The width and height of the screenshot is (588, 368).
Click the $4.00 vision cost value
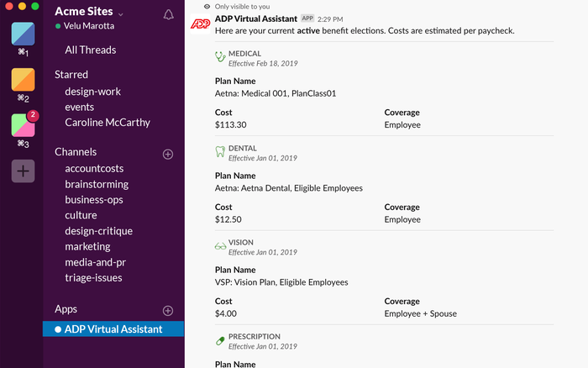[226, 313]
